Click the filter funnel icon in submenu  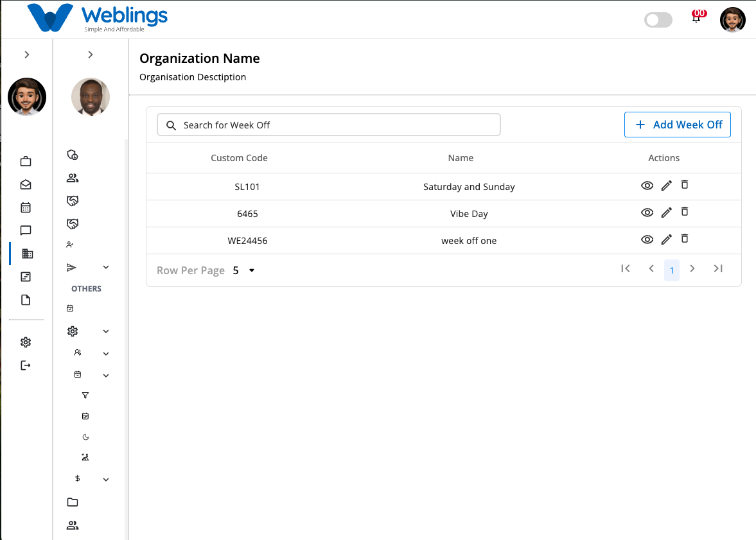tap(85, 396)
